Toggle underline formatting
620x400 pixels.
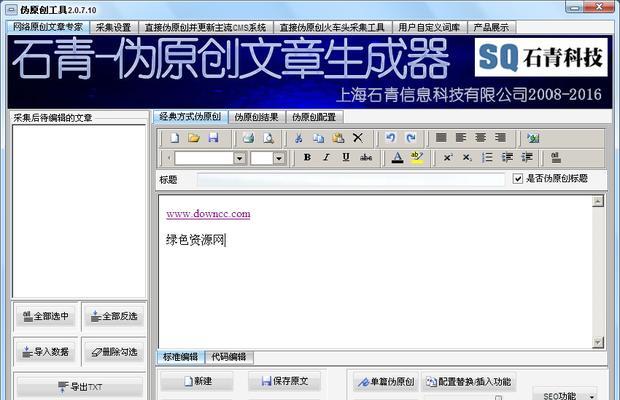346,157
